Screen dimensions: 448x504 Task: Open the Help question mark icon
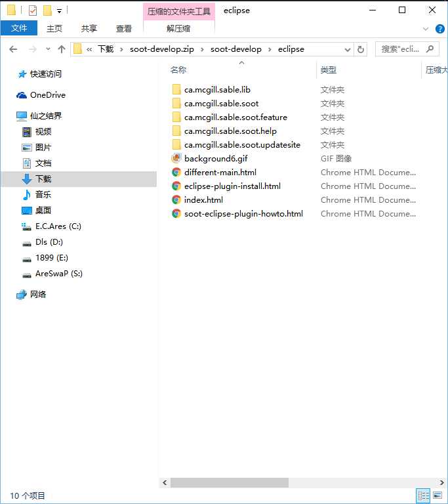tap(439, 29)
